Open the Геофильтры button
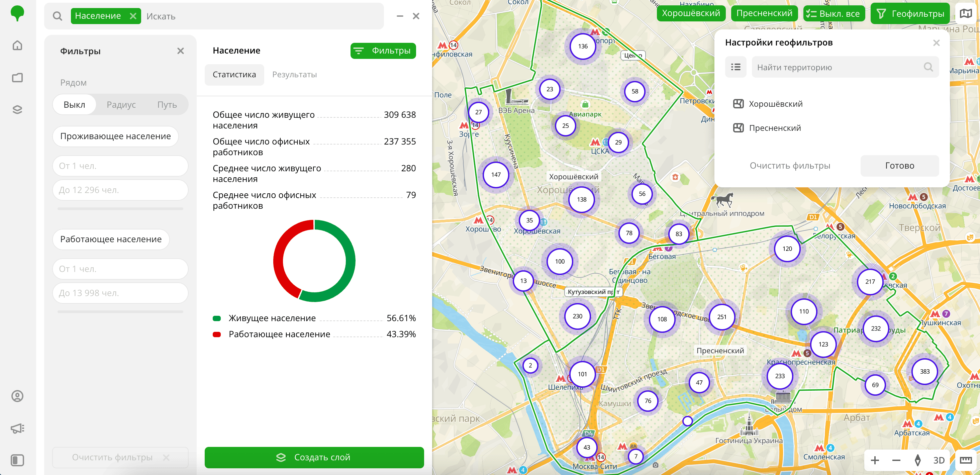 pos(910,14)
